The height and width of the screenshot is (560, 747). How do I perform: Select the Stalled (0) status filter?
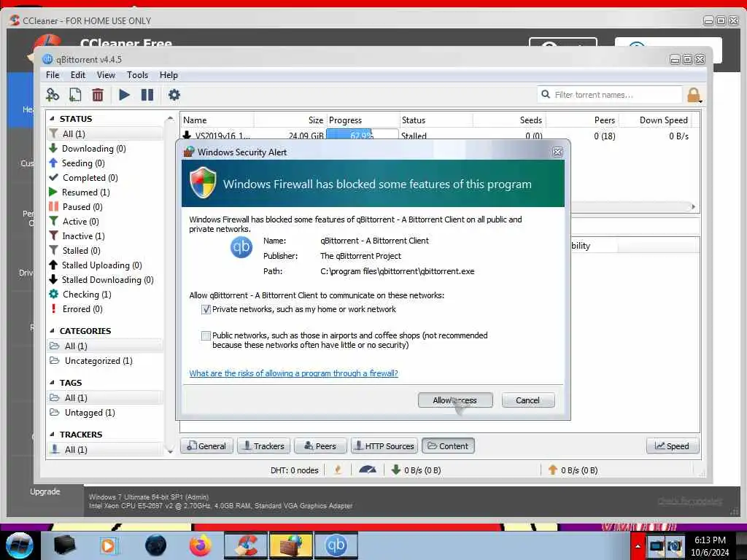click(x=81, y=251)
